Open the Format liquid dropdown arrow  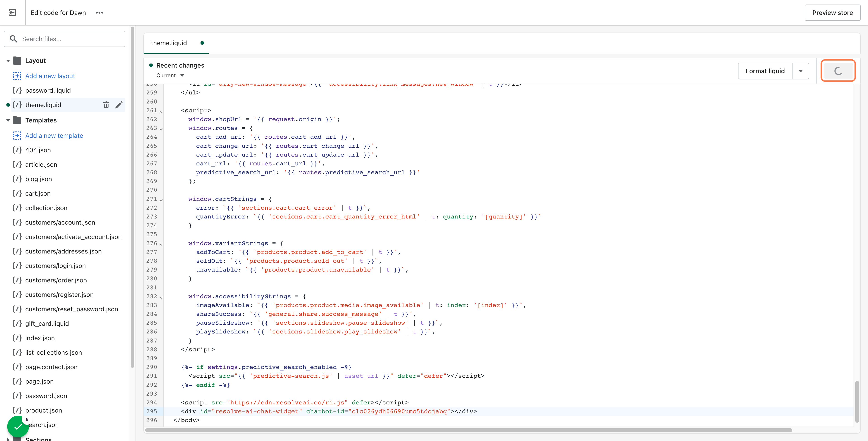click(801, 71)
